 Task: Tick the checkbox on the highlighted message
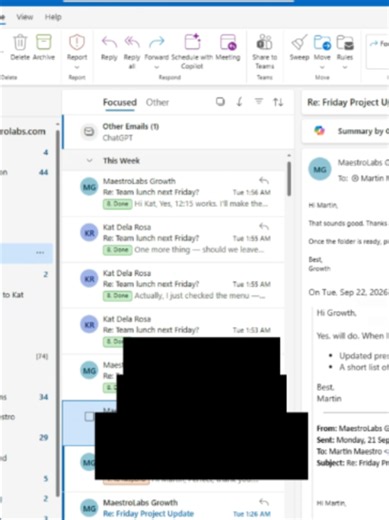[89, 416]
